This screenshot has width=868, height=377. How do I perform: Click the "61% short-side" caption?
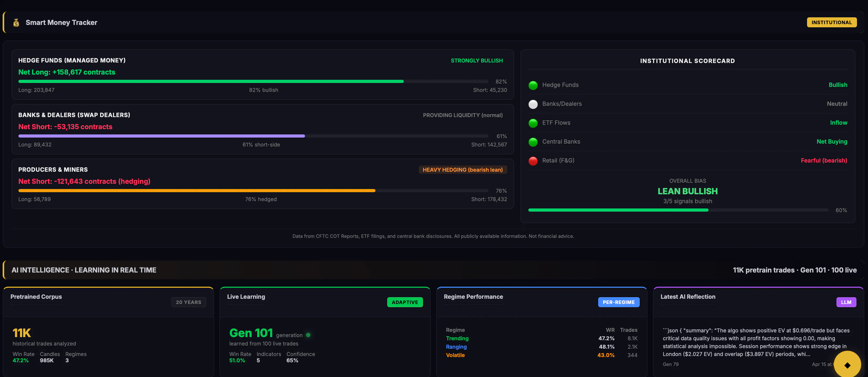pos(261,144)
